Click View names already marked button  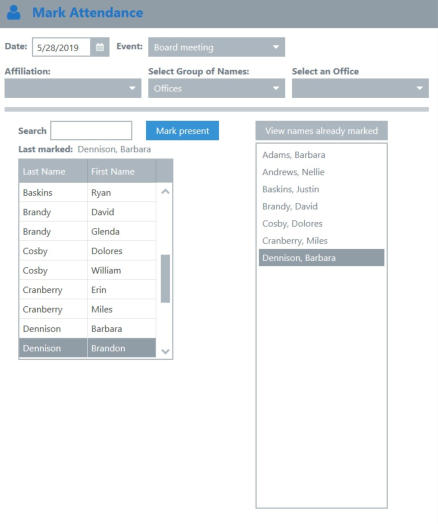[322, 131]
